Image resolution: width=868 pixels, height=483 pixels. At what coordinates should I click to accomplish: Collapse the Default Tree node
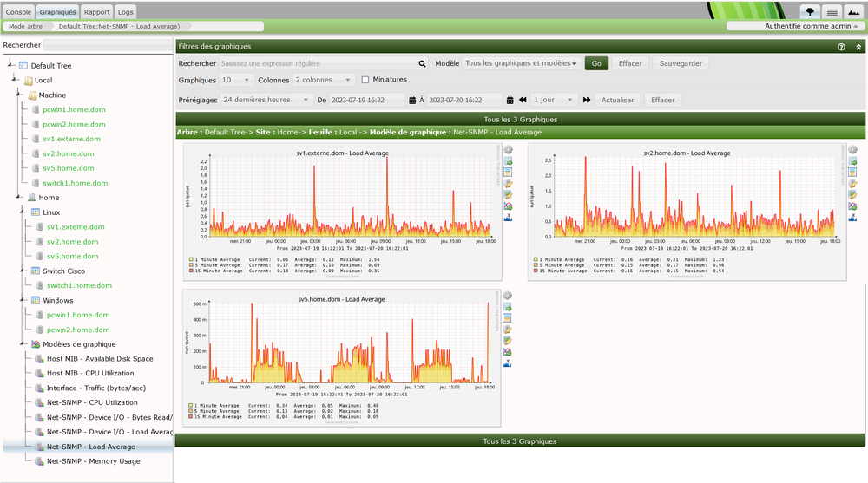coord(11,65)
